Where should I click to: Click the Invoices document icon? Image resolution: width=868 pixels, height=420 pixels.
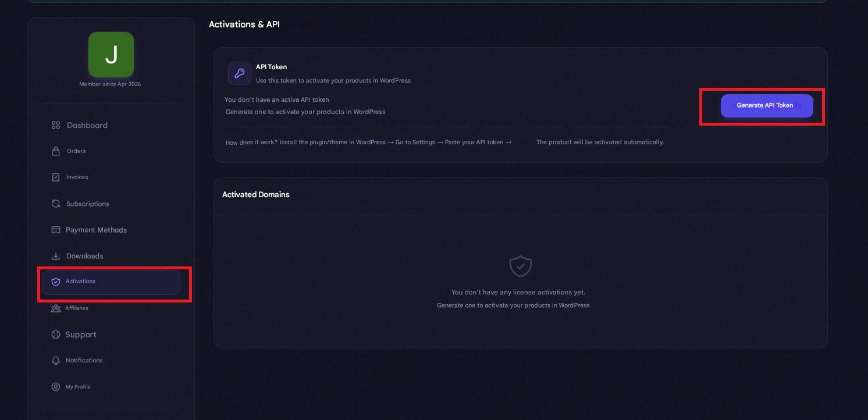[56, 177]
